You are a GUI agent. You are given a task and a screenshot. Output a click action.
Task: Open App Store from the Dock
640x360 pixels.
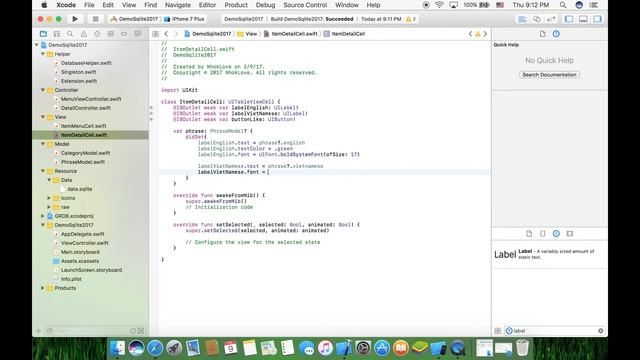[x=382, y=348]
